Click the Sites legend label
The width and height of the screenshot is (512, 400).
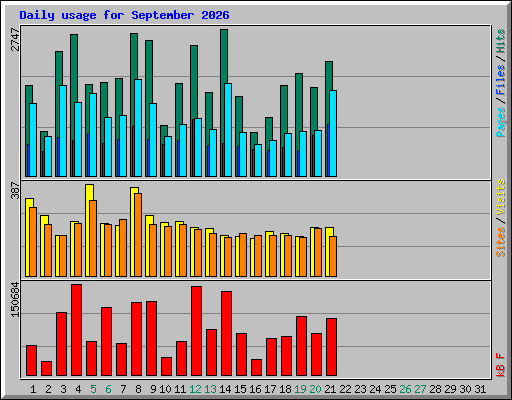500,242
